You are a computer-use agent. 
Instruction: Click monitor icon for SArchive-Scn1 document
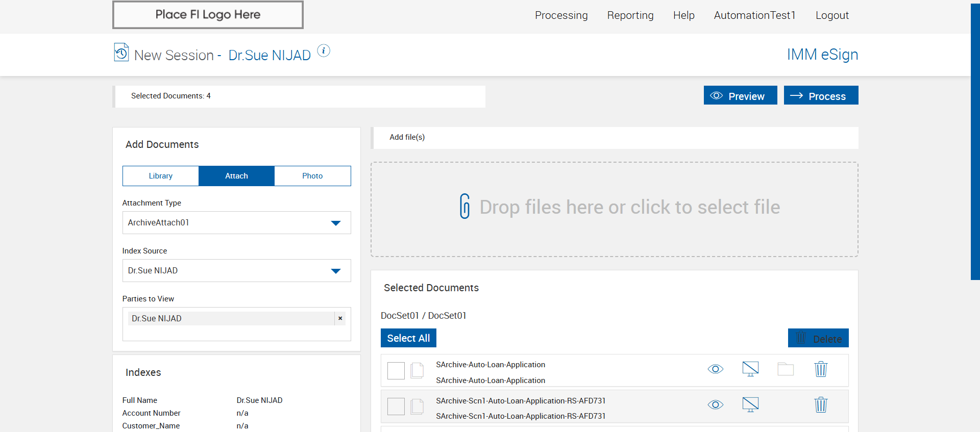tap(750, 404)
